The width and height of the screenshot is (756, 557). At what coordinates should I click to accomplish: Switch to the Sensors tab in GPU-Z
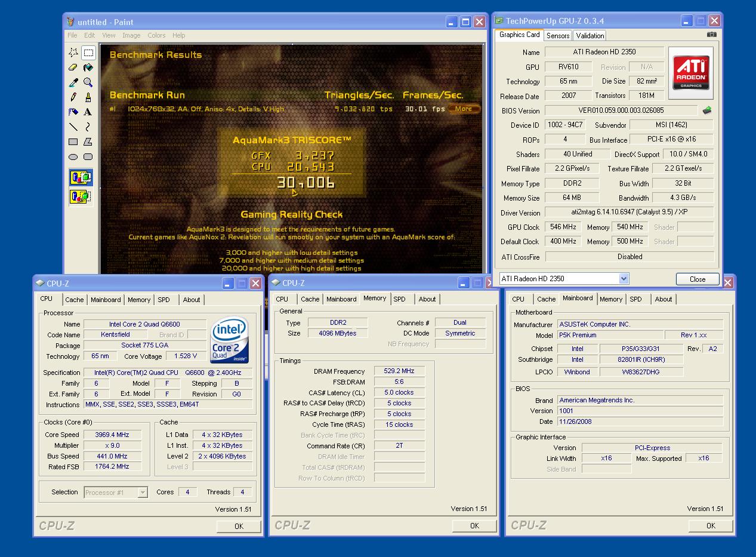[558, 36]
